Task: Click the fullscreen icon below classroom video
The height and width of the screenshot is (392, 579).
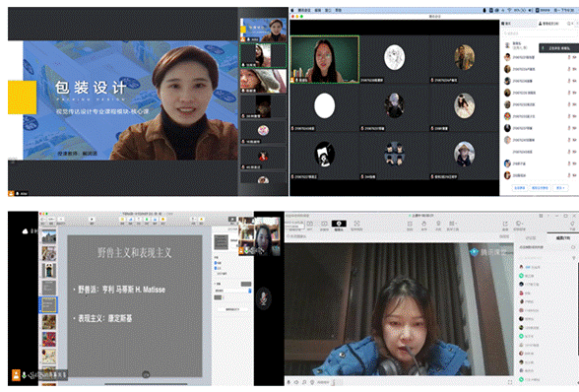Action: [510, 382]
